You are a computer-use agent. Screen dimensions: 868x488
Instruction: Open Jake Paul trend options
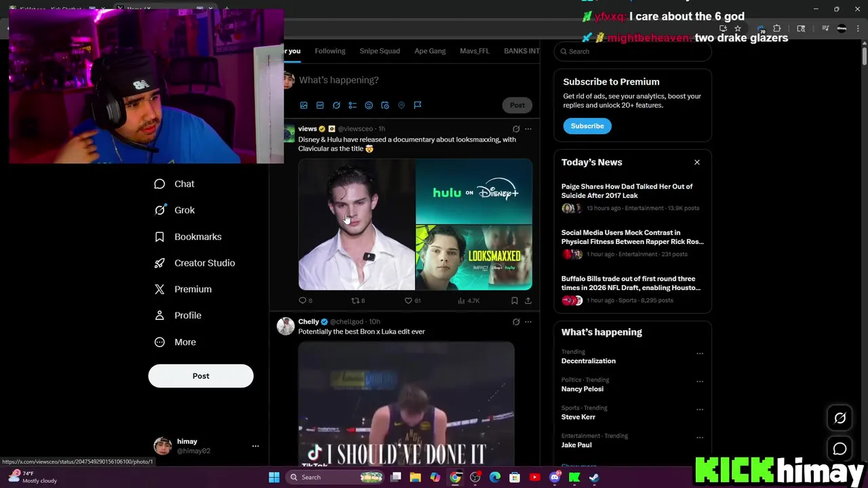point(700,437)
